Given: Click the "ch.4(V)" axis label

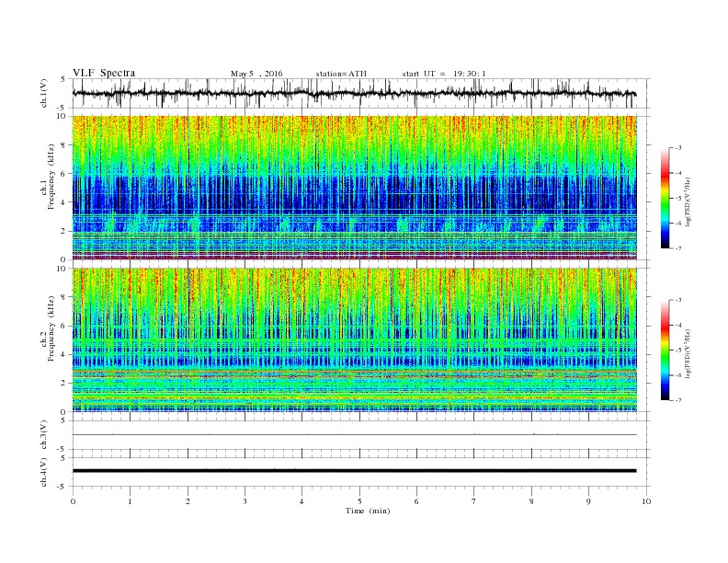Looking at the screenshot, I should pos(44,472).
